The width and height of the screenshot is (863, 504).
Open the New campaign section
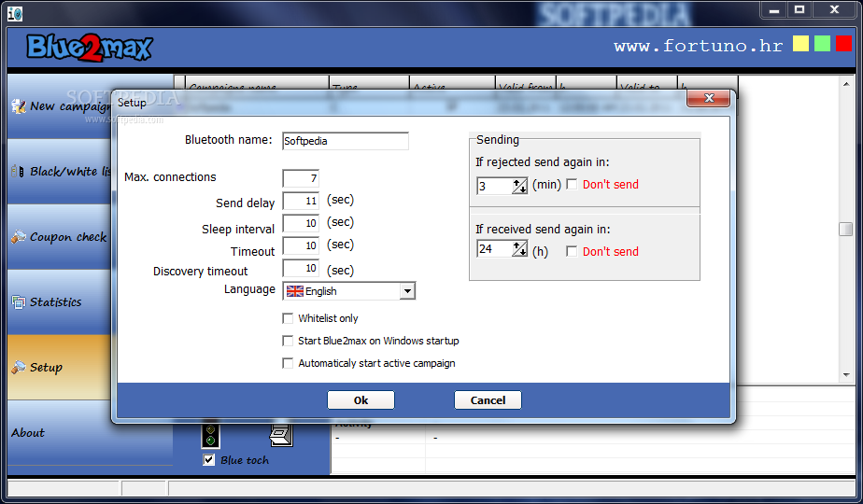tap(60, 106)
